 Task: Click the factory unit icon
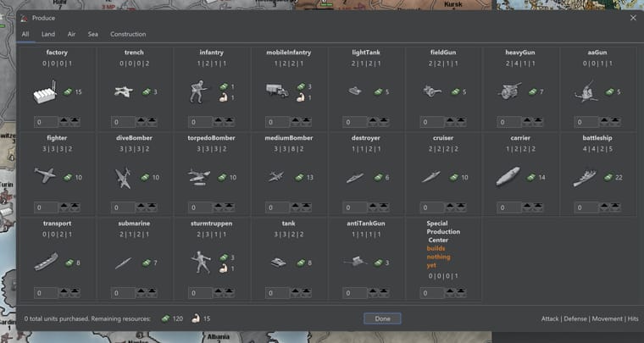(x=45, y=92)
